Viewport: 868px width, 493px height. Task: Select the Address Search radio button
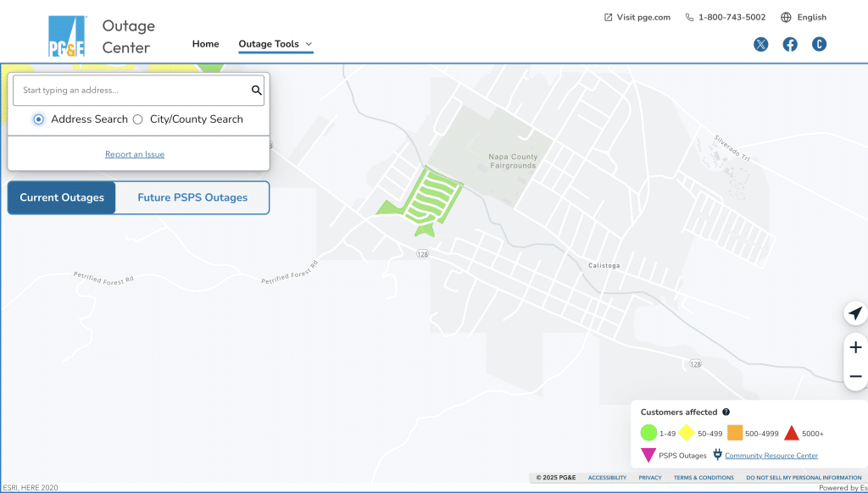(39, 119)
